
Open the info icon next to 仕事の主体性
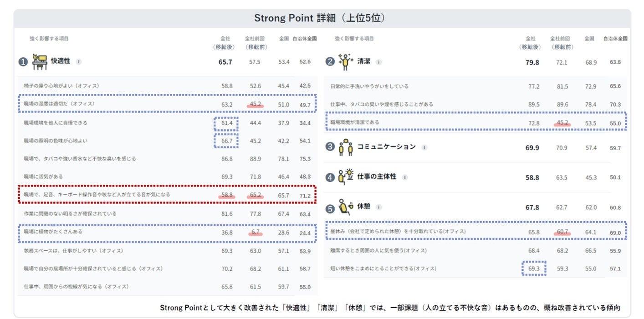tap(405, 177)
